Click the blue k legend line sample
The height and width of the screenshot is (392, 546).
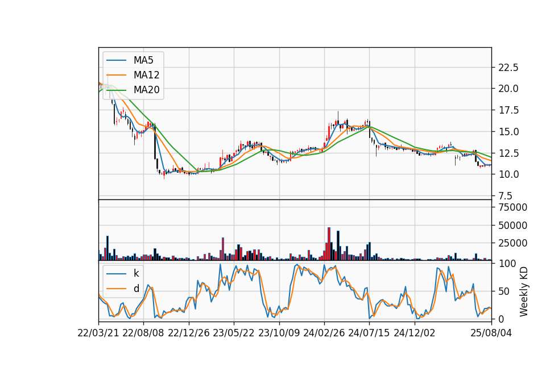point(116,274)
